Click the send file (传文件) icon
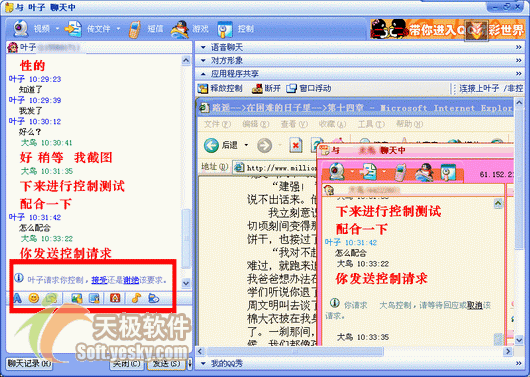530x377 pixels. [x=73, y=29]
